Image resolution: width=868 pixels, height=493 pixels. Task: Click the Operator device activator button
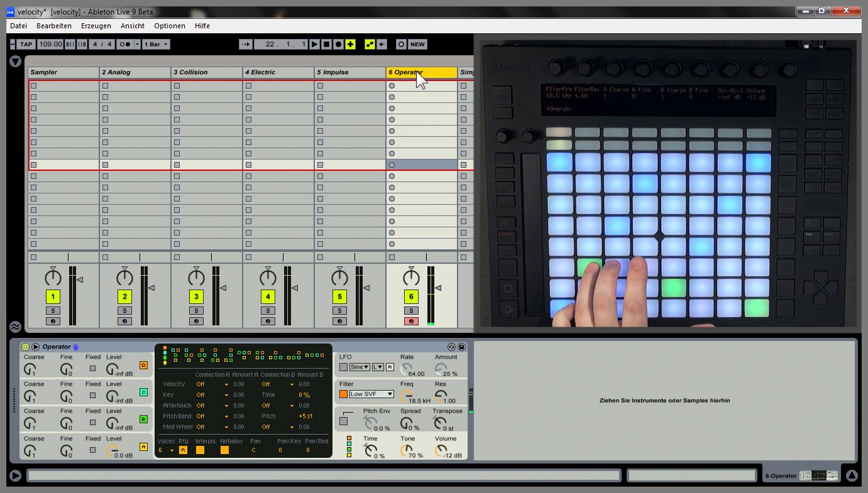pyautogui.click(x=25, y=347)
